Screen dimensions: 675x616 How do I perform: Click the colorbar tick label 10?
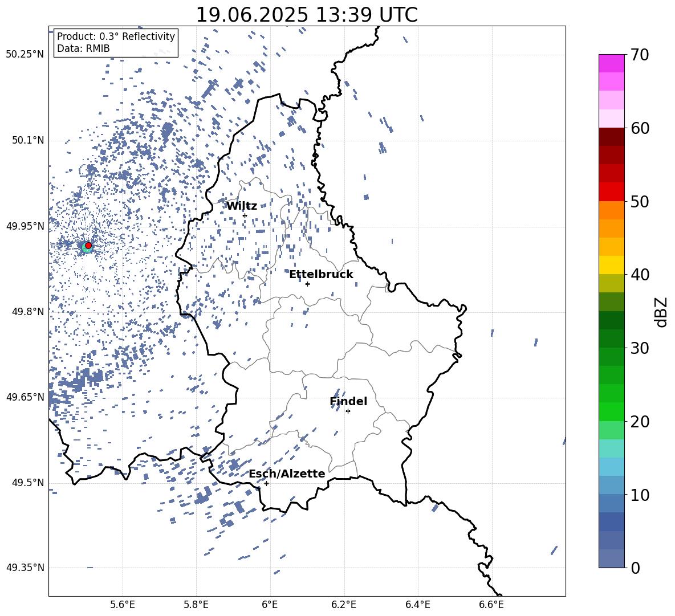pyautogui.click(x=640, y=495)
